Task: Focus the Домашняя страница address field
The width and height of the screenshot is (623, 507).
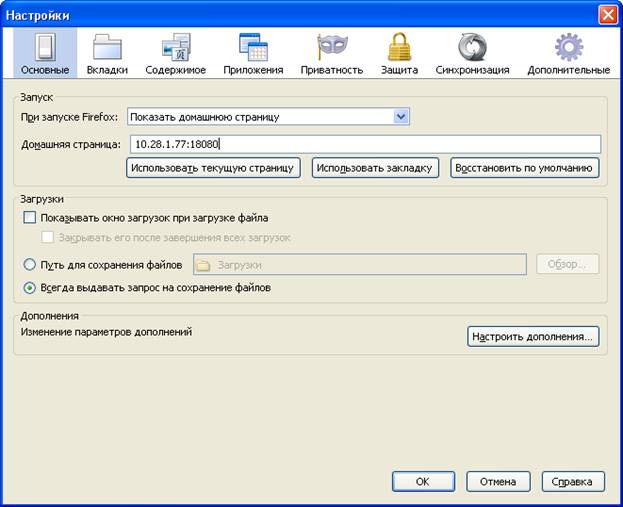Action: 366,144
